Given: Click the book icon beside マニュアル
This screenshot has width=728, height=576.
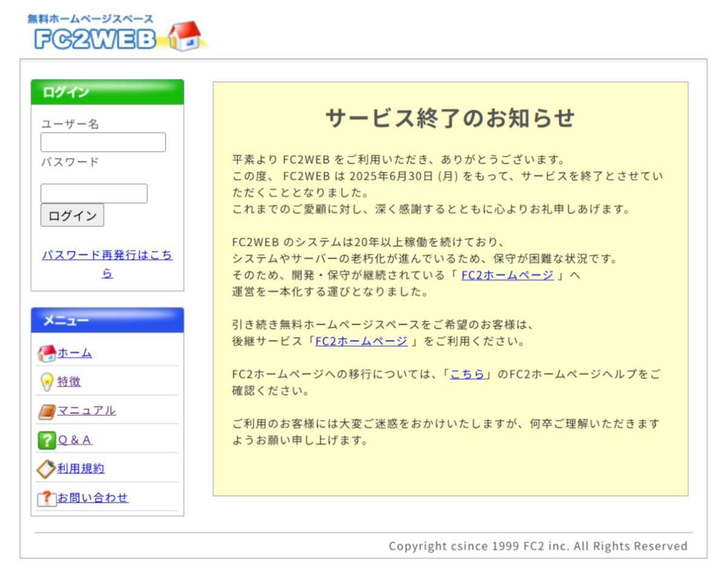Looking at the screenshot, I should [46, 411].
